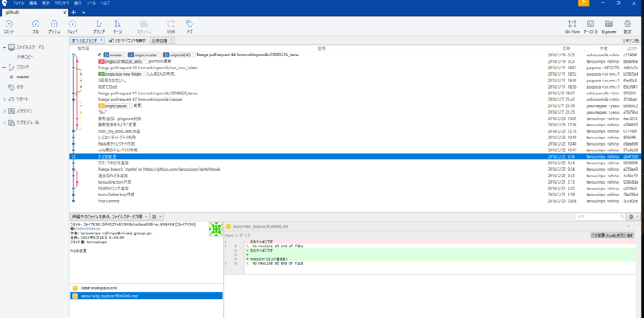Select the master branch in sidebar
This screenshot has width=644, height=318.
tap(23, 76)
